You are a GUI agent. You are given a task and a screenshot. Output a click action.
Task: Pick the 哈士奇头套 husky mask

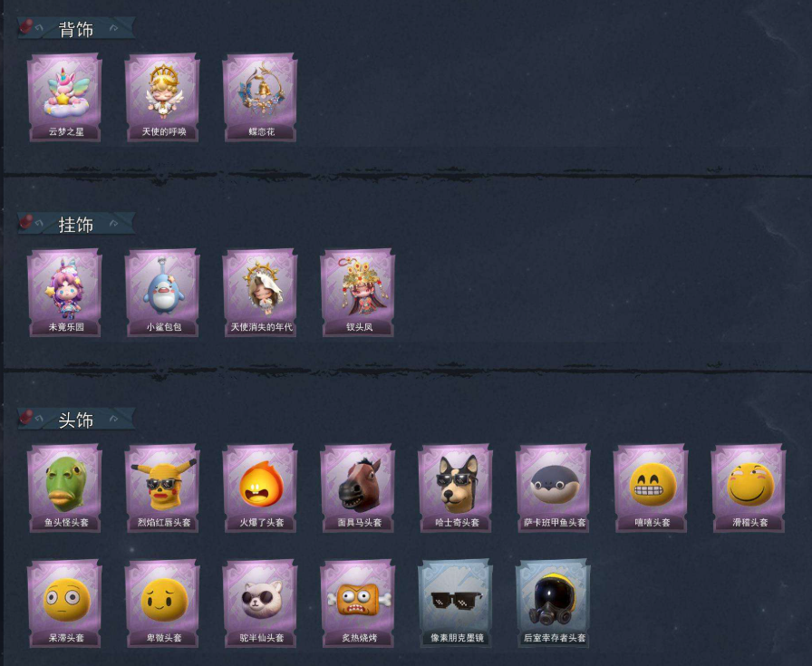[456, 487]
